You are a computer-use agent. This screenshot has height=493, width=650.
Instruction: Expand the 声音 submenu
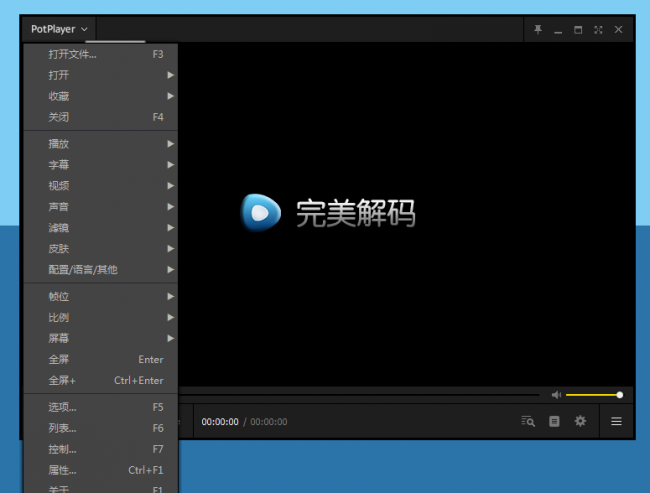pyautogui.click(x=101, y=206)
